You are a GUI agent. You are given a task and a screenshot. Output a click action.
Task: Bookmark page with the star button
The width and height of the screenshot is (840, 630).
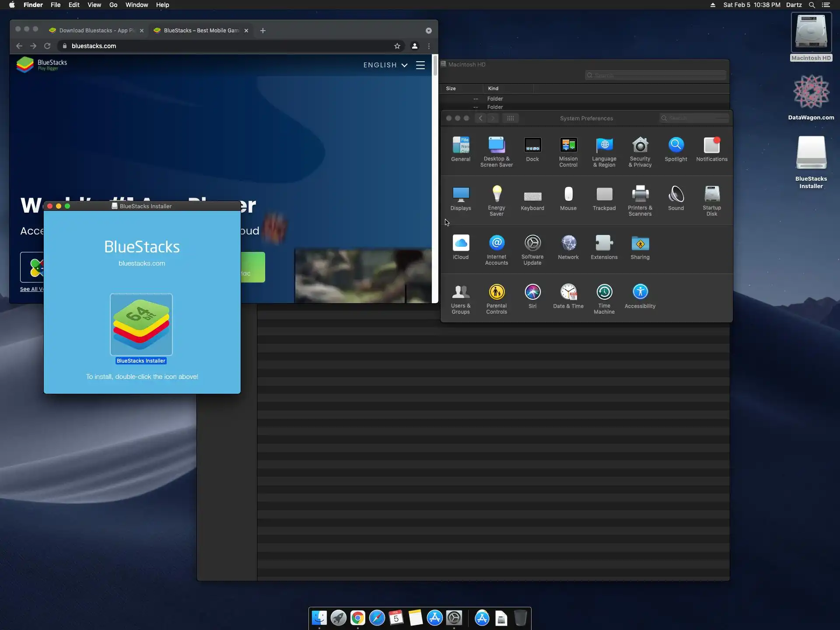(x=397, y=46)
